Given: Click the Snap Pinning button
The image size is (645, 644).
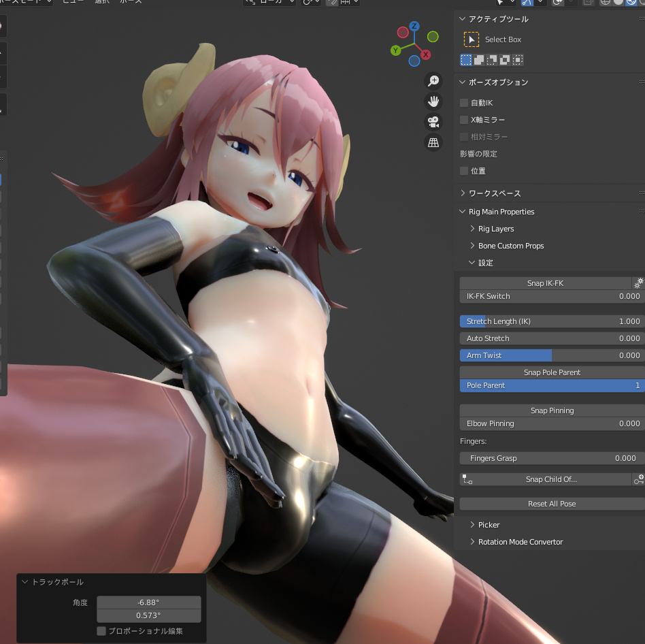Looking at the screenshot, I should click(552, 410).
